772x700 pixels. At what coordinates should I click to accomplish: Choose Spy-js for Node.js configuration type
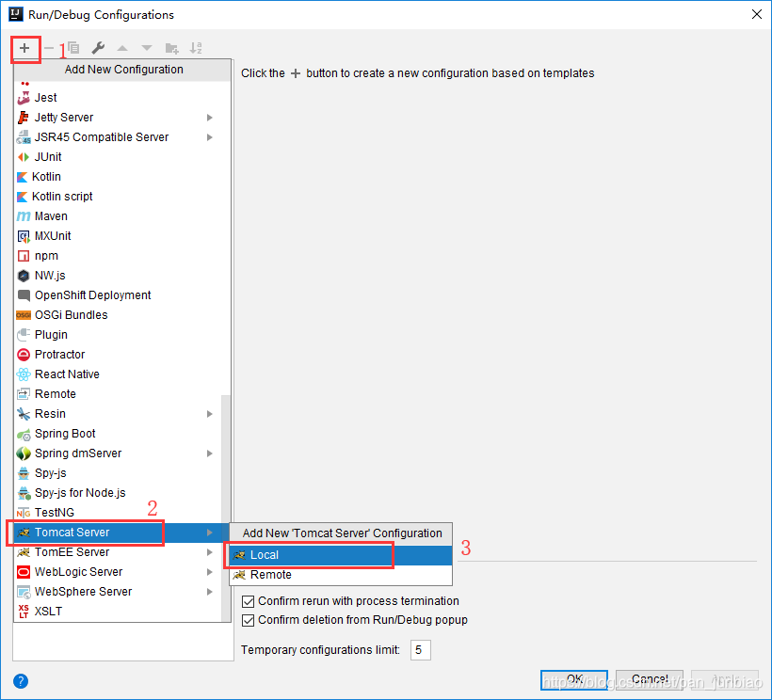pyautogui.click(x=117, y=493)
